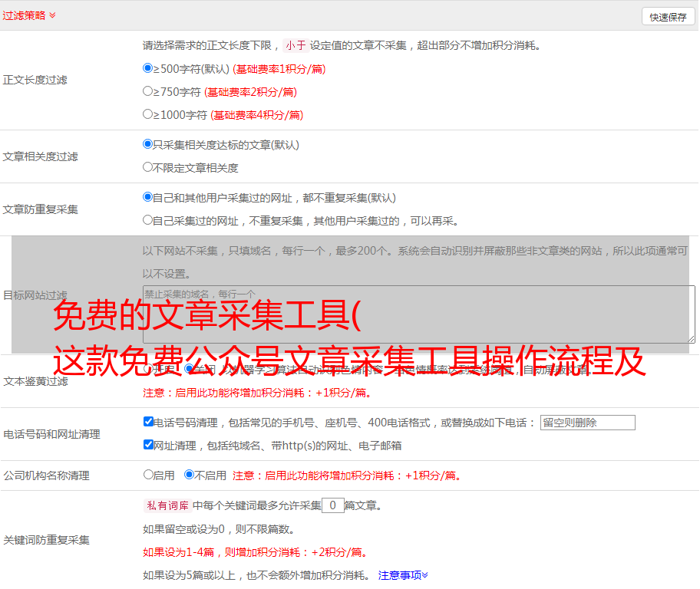Click the 小于 highlighted tag
This screenshot has height=589, width=700.
click(x=296, y=45)
